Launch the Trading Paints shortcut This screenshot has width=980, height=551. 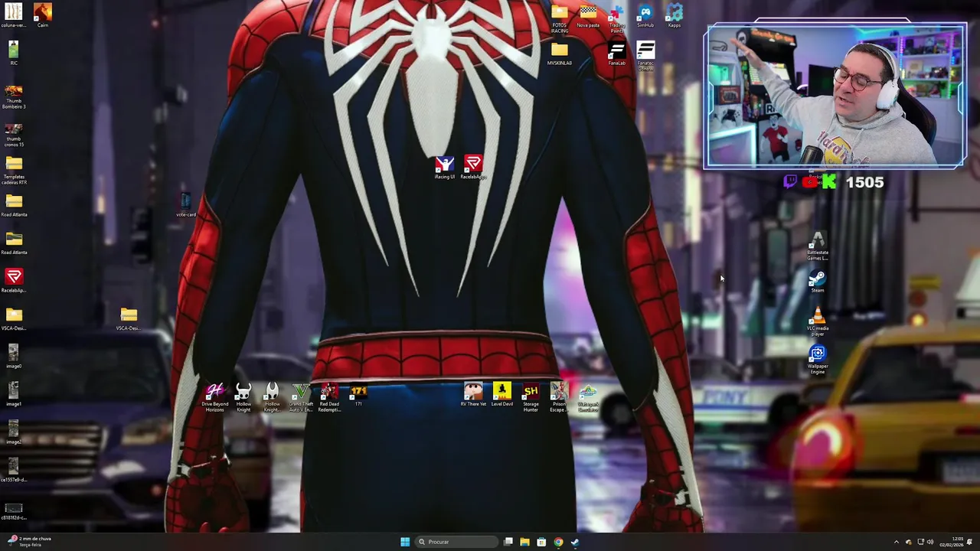click(616, 19)
